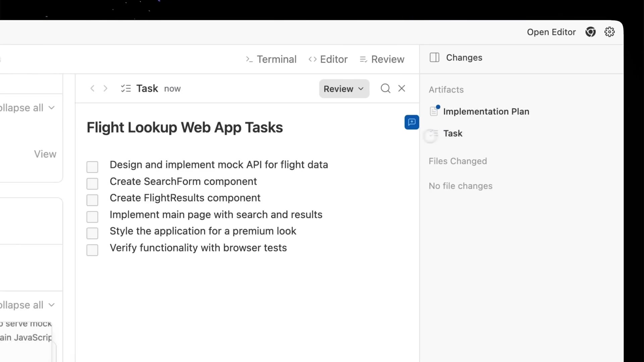Switch to the Terminal tab
The image size is (644, 362).
271,59
